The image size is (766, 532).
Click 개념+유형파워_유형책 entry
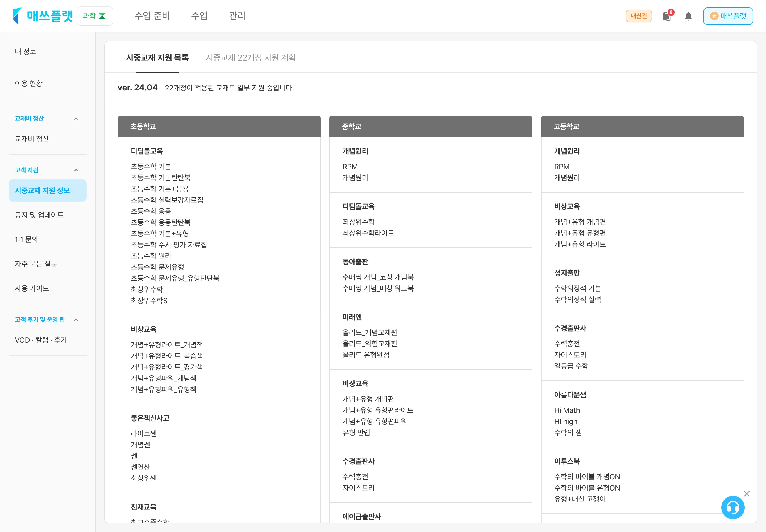click(x=164, y=389)
